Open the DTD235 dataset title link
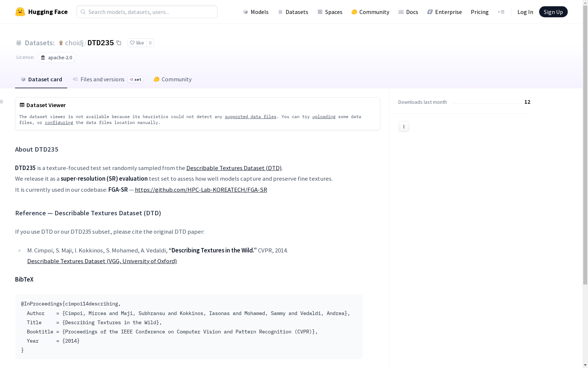The height and width of the screenshot is (368, 588). point(101,43)
